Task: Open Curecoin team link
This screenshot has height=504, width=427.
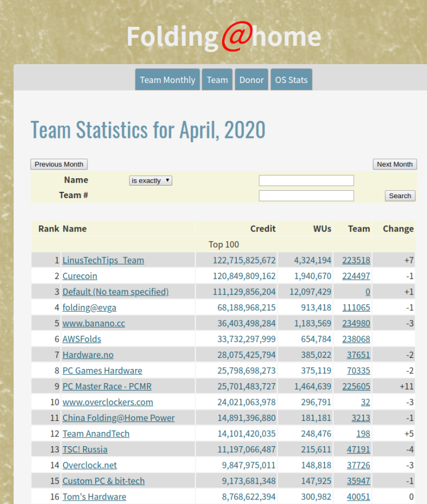Action: pos(80,276)
